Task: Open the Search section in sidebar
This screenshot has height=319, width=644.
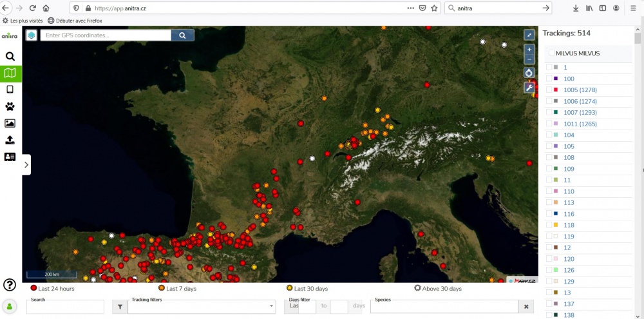Action: click(x=10, y=56)
